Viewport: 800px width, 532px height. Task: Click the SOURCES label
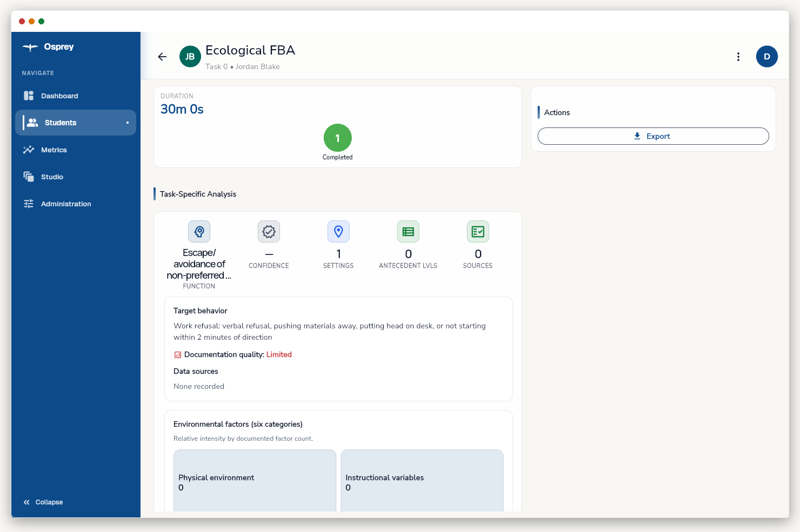[478, 266]
